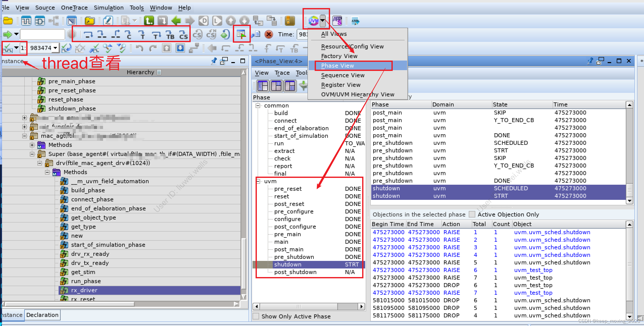The image size is (644, 326).
Task: Collapse the common phase group
Action: pyautogui.click(x=258, y=105)
